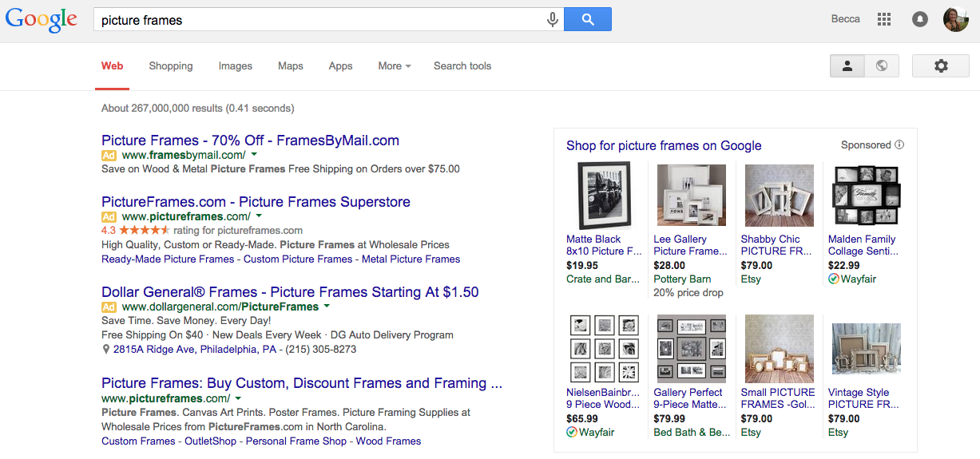This screenshot has width=980, height=459.
Task: Open Picture Frames - 70% Off FramesByMail.com result
Action: point(250,140)
